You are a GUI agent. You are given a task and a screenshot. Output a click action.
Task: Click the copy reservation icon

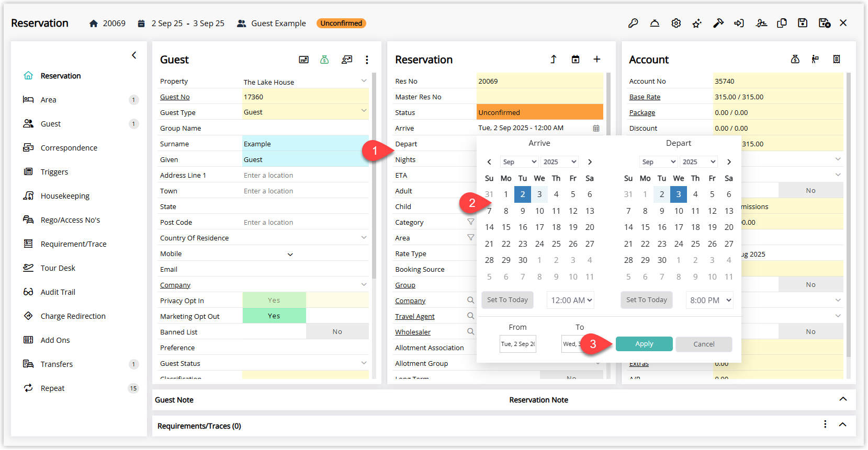coord(782,23)
